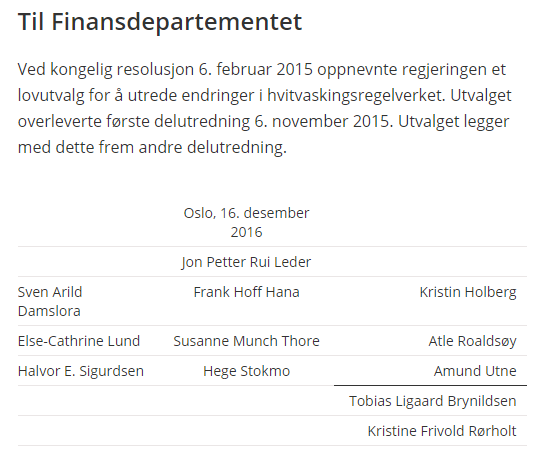Select the name Jon Petter Rui Leder
This screenshot has width=540, height=462.
pyautogui.click(x=246, y=262)
